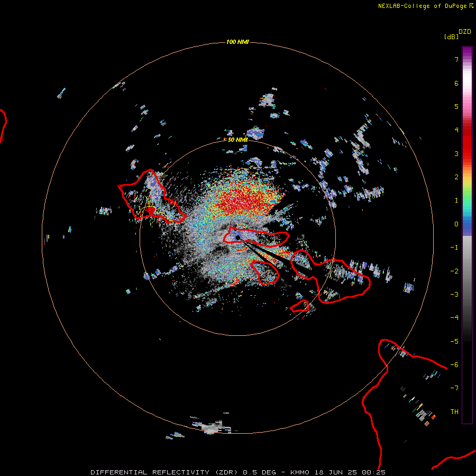Click the 00:25 timestamp in caption

pyautogui.click(x=373, y=472)
